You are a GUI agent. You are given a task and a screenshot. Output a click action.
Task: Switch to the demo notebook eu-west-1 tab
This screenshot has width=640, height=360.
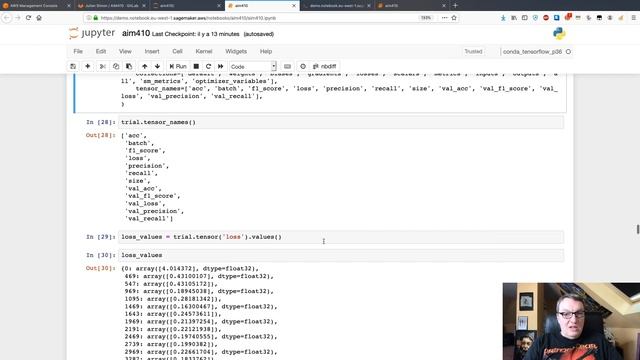click(337, 6)
